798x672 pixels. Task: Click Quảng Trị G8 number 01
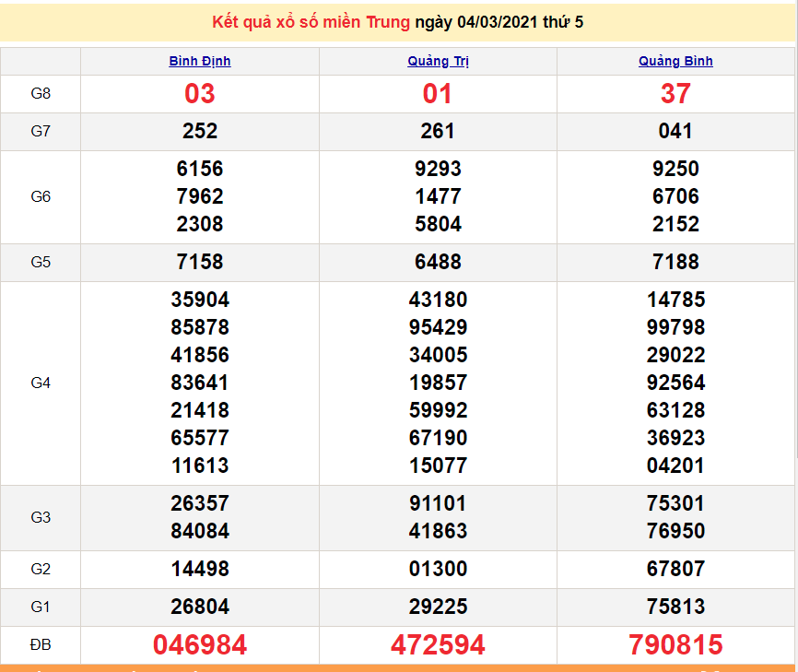click(437, 94)
